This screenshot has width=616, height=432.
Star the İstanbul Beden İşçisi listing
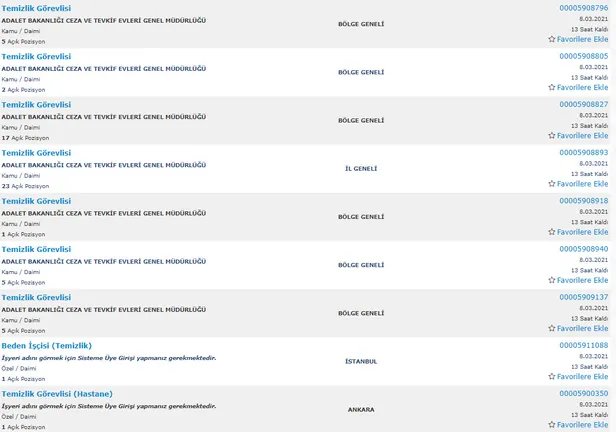click(552, 376)
